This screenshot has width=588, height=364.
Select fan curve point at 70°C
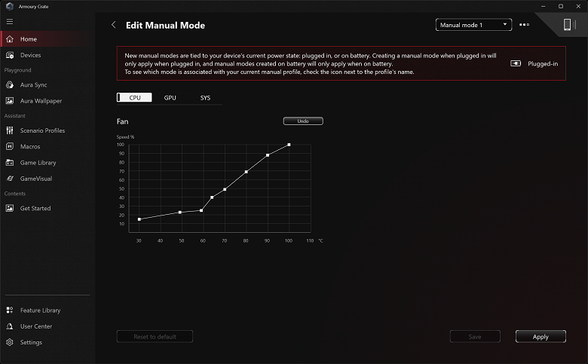pos(225,189)
